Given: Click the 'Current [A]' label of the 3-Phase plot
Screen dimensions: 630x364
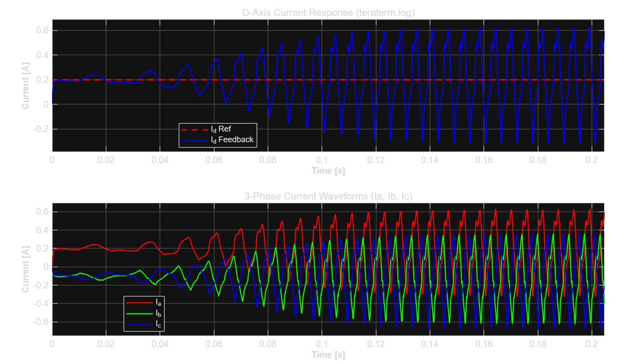Looking at the screenshot, I should tap(26, 269).
